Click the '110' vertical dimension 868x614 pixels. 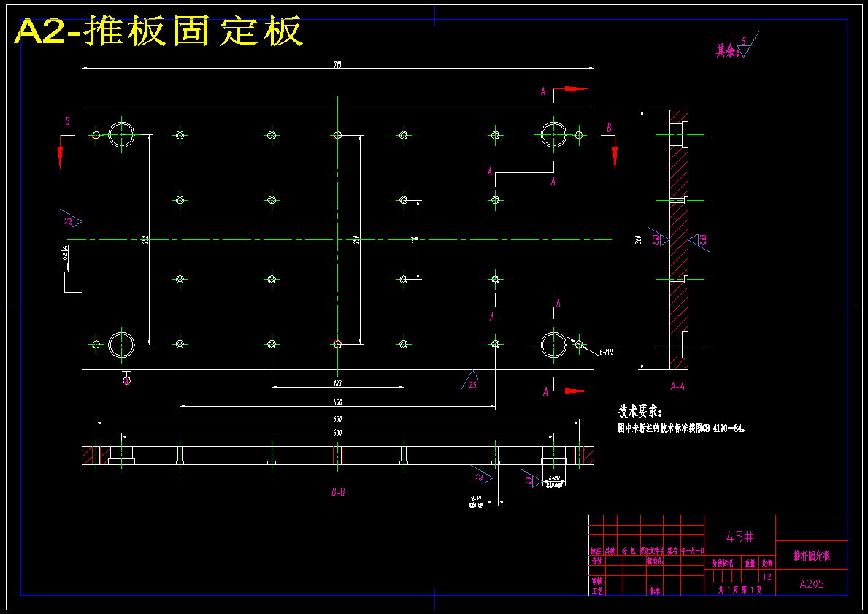(414, 239)
